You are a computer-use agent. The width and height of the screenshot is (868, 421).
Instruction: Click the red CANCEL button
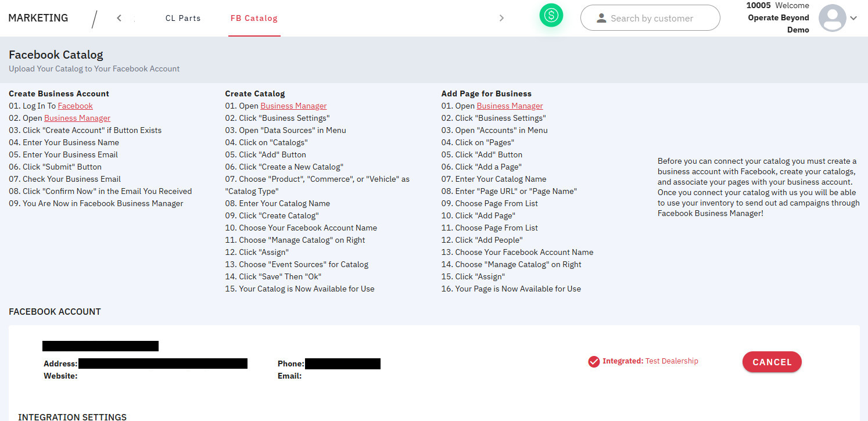[772, 362]
